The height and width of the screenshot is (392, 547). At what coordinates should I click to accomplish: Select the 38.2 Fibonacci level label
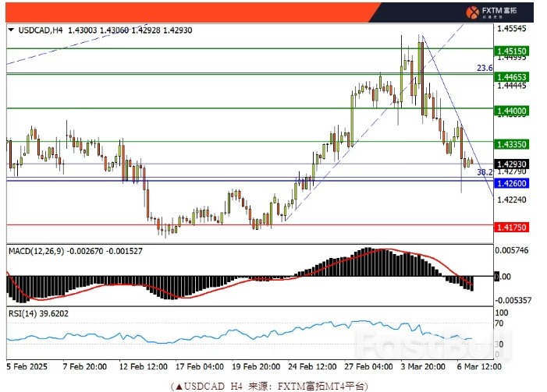click(484, 172)
